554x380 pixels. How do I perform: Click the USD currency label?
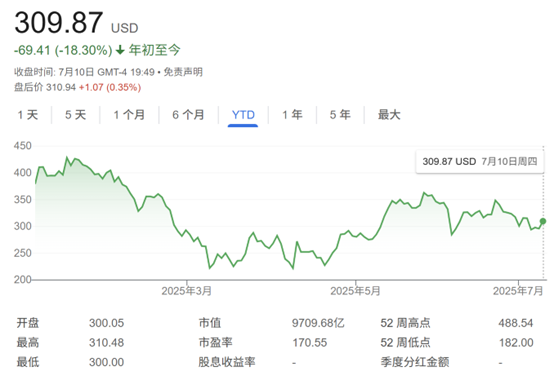click(124, 28)
